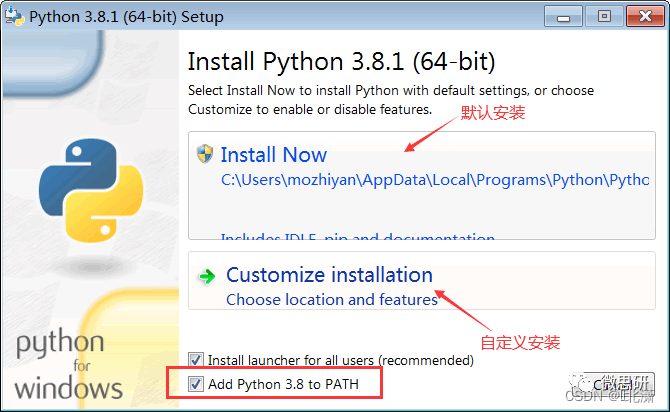Click the red 默认安装 annotation label

[x=492, y=113]
